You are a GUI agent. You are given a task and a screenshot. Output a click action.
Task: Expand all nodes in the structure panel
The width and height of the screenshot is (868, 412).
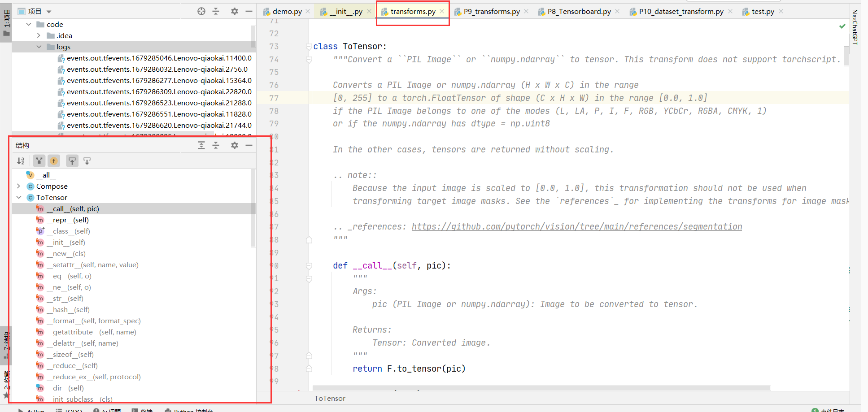coord(201,145)
